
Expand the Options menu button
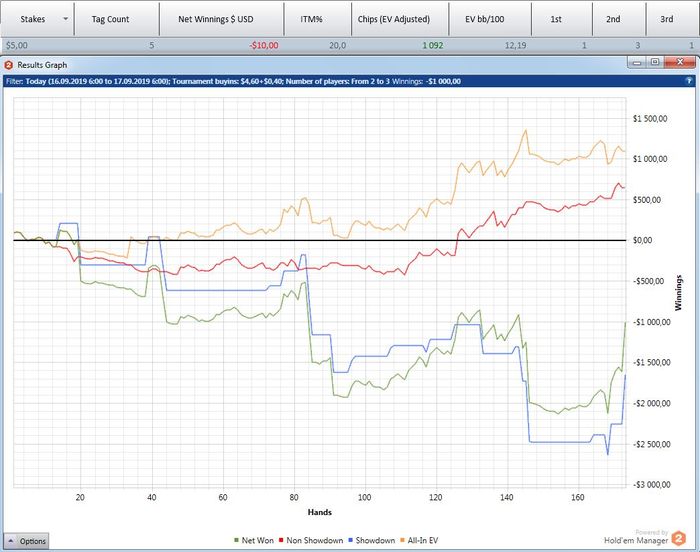tap(26, 541)
